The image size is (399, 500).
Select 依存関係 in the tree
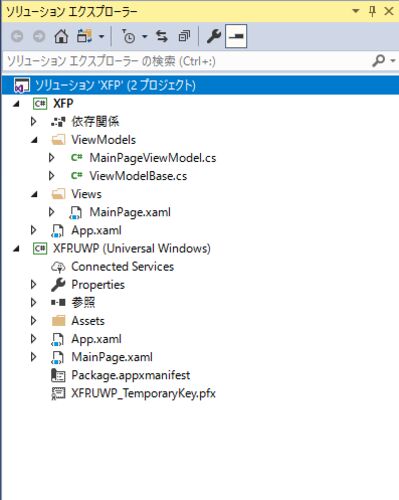pos(95,122)
